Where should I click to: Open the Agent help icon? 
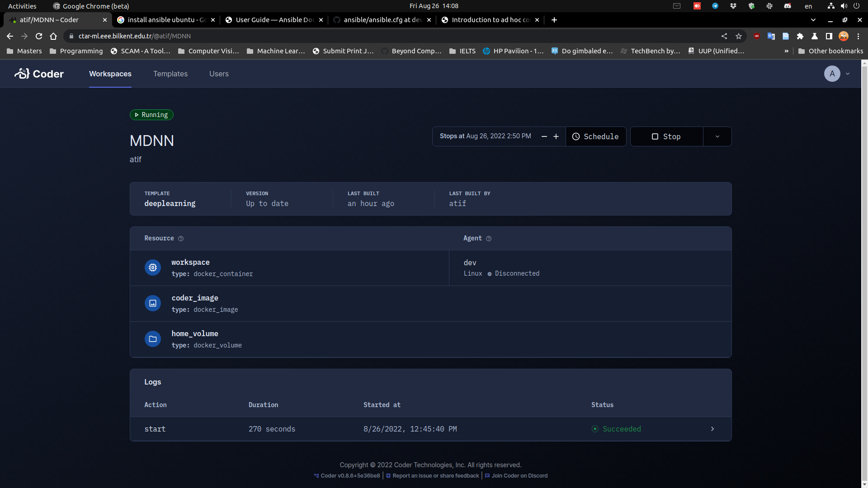pyautogui.click(x=489, y=239)
